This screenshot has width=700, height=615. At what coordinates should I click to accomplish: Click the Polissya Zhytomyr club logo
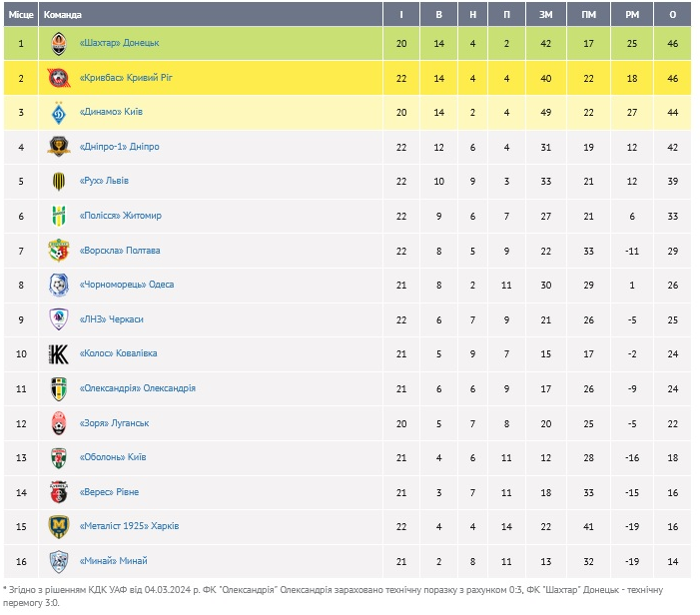pos(59,216)
